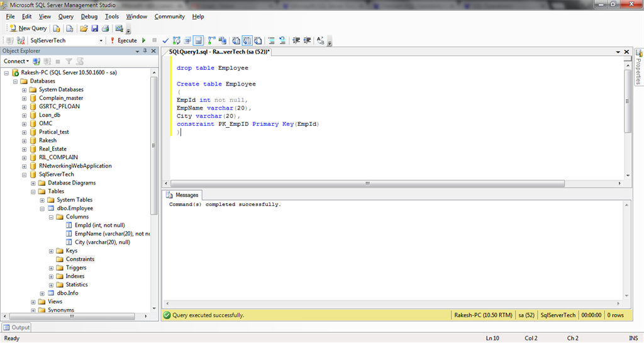Open the Query menu

[65, 16]
